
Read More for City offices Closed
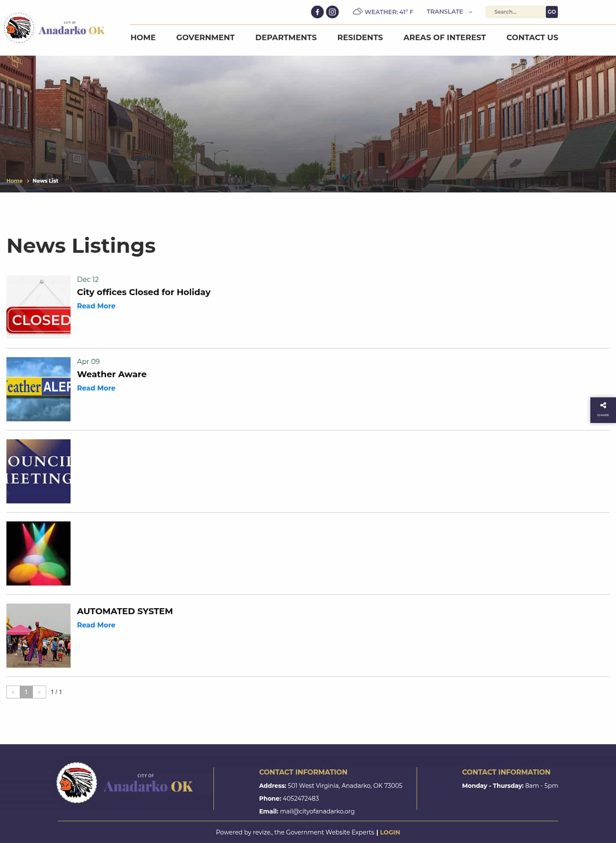pyautogui.click(x=96, y=306)
